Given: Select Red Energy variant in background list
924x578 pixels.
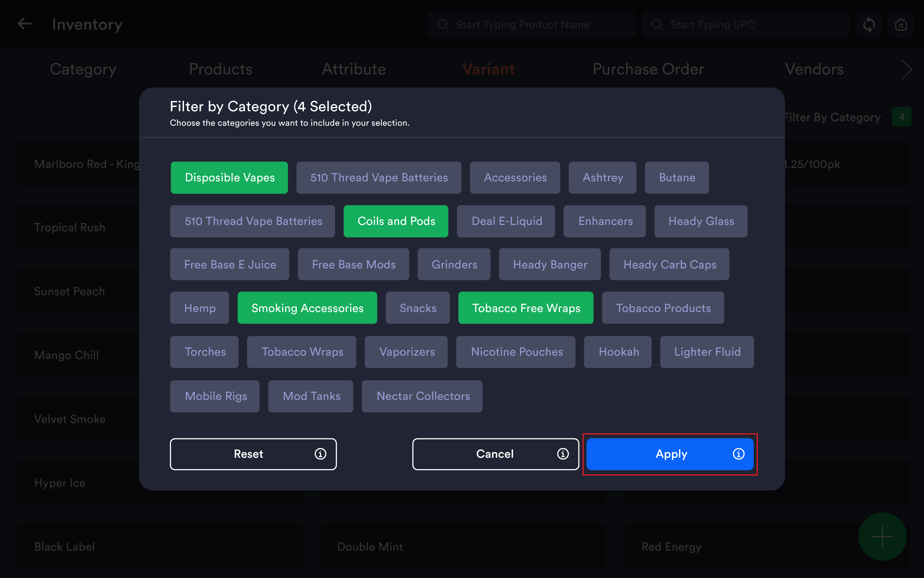Looking at the screenshot, I should 767,546.
